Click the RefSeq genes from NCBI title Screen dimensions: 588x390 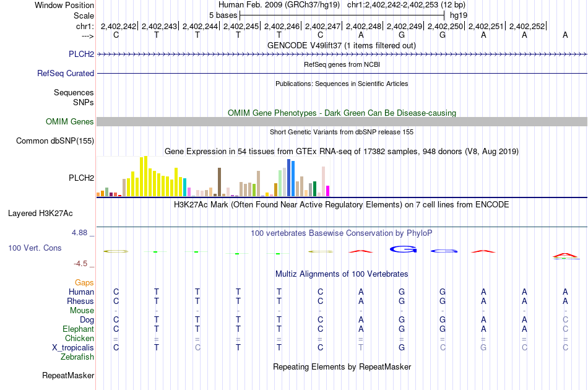point(342,64)
